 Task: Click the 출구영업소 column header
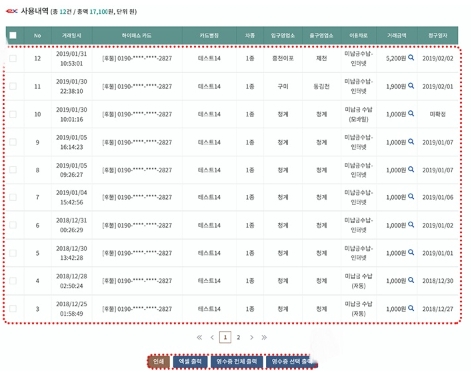point(322,35)
